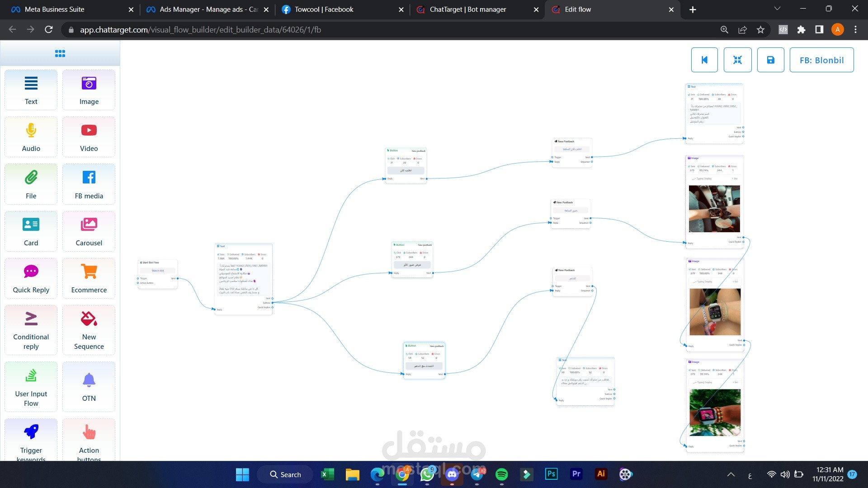Select the Card component
This screenshot has height=488, width=868.
[x=31, y=231]
